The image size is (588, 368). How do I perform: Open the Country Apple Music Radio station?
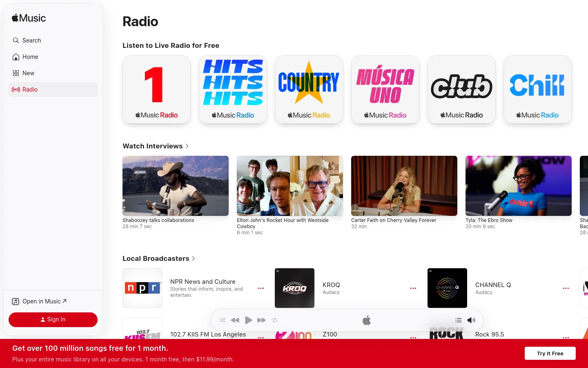tap(309, 89)
